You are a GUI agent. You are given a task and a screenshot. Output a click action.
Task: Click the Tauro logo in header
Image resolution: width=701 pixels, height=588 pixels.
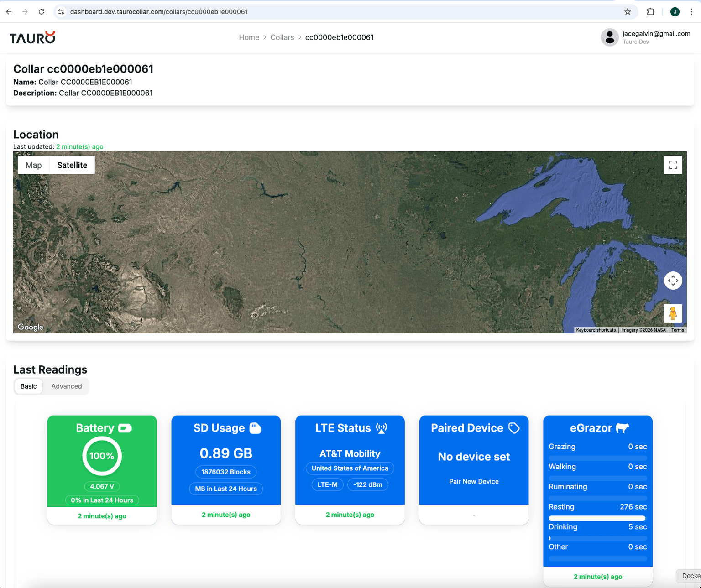(32, 37)
